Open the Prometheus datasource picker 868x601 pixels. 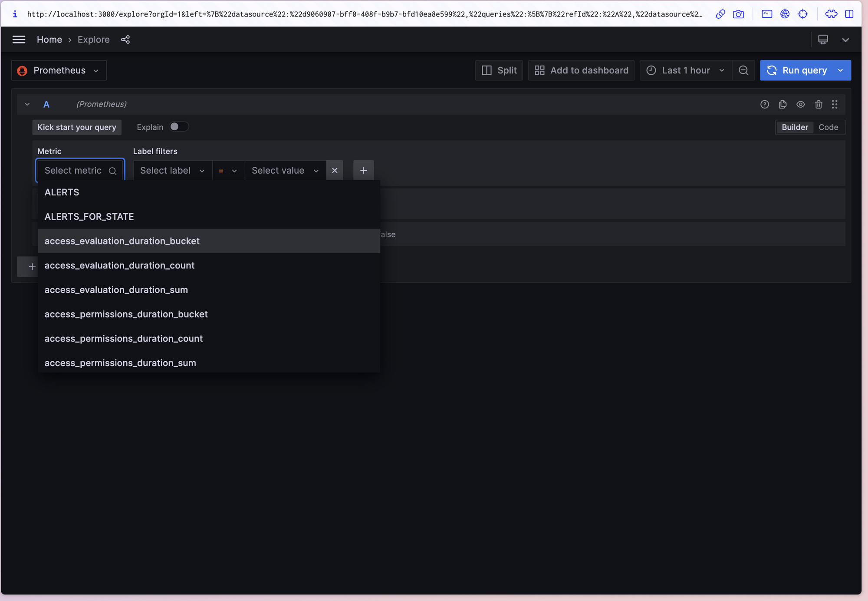[59, 70]
